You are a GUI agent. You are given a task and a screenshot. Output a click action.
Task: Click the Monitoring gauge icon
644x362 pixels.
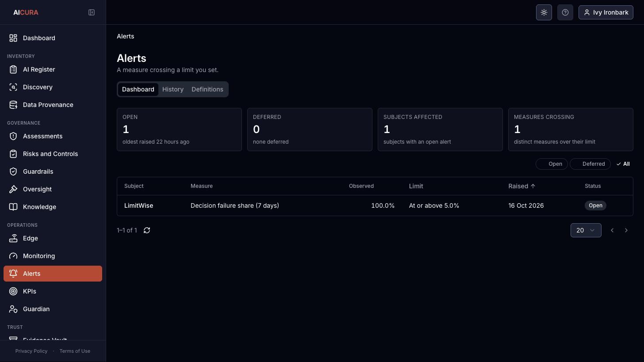coord(13,256)
